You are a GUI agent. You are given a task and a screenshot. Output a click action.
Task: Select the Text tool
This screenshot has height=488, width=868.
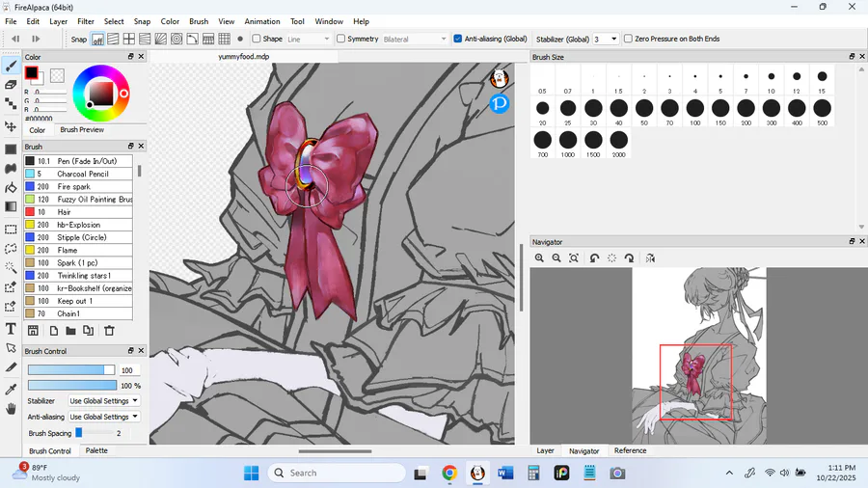pyautogui.click(x=11, y=329)
